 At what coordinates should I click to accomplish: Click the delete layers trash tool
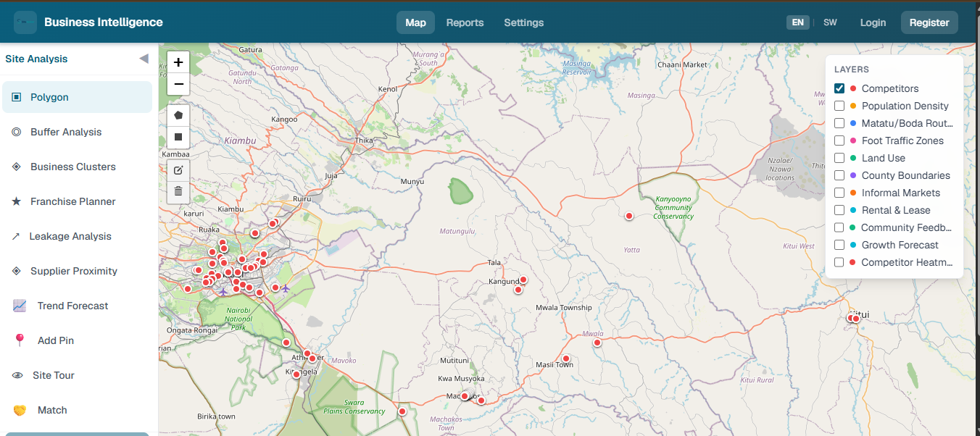(x=178, y=192)
